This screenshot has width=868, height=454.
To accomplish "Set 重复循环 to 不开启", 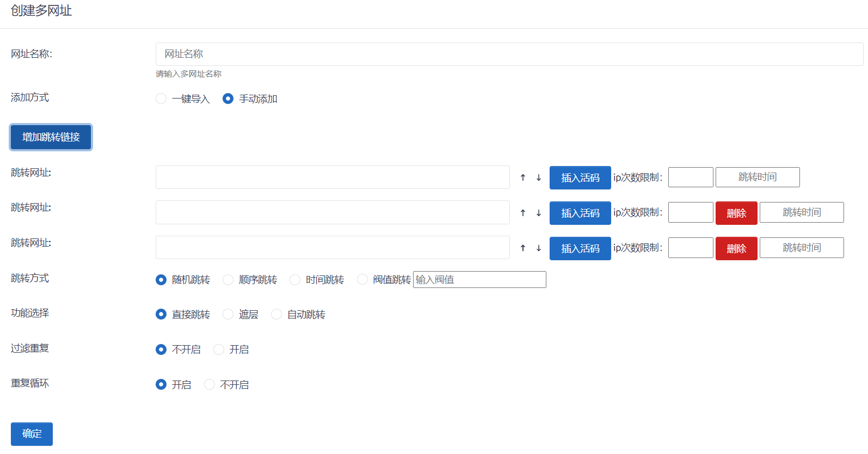I will tap(210, 384).
